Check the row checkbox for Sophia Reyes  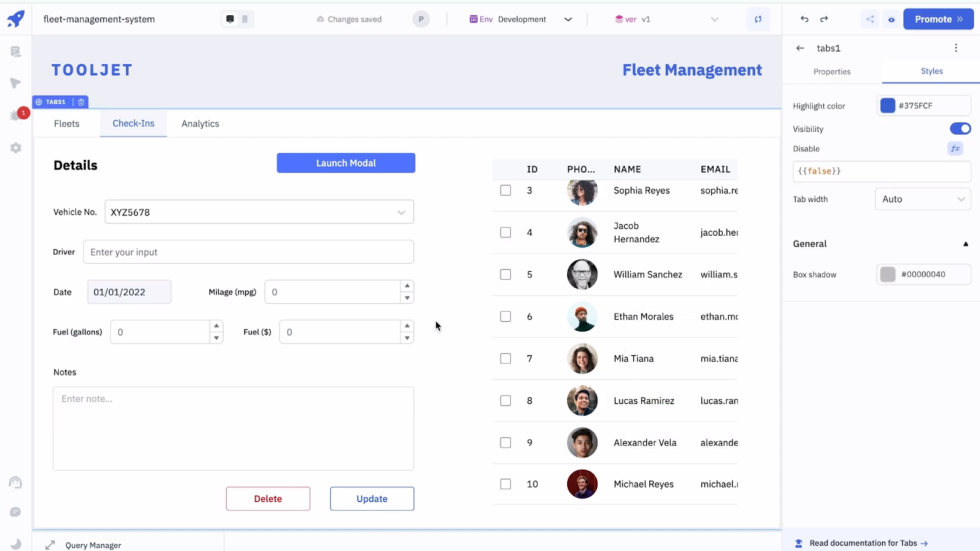tap(505, 190)
